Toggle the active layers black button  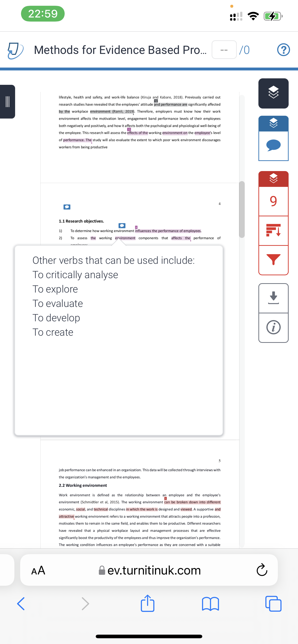coord(273,93)
